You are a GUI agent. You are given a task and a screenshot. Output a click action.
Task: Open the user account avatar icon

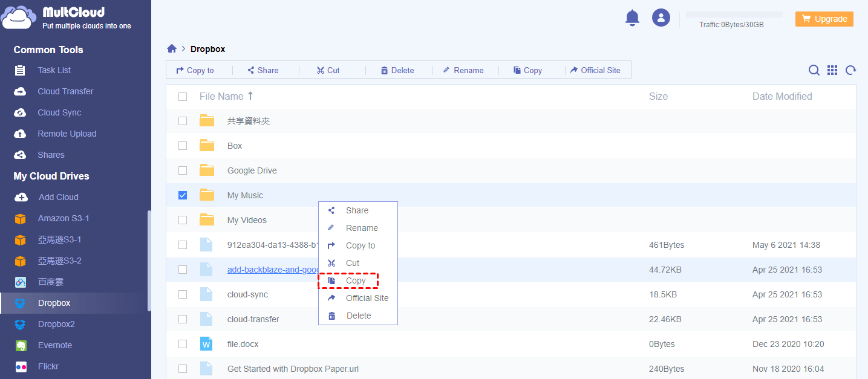pos(661,18)
